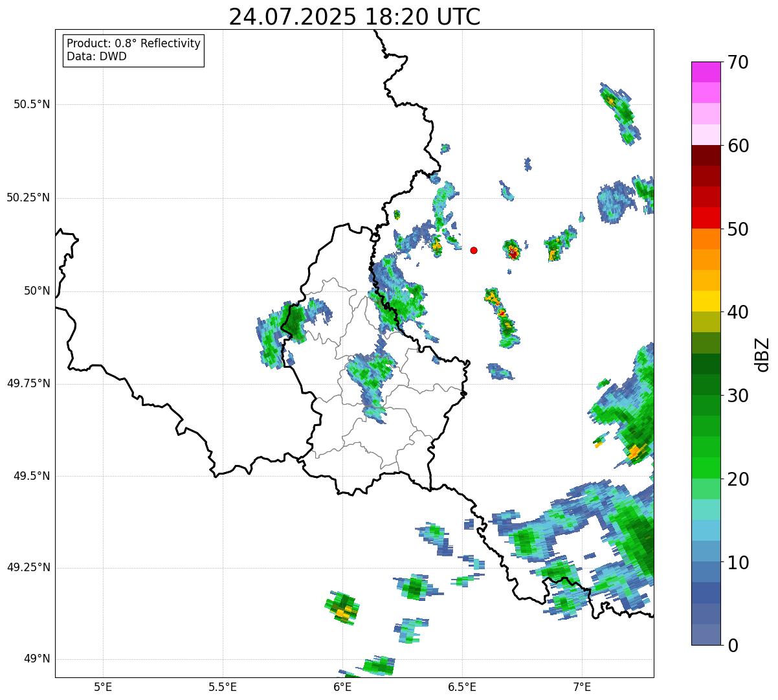
Task: Click the colorbar "40" tick label
Action: click(738, 312)
